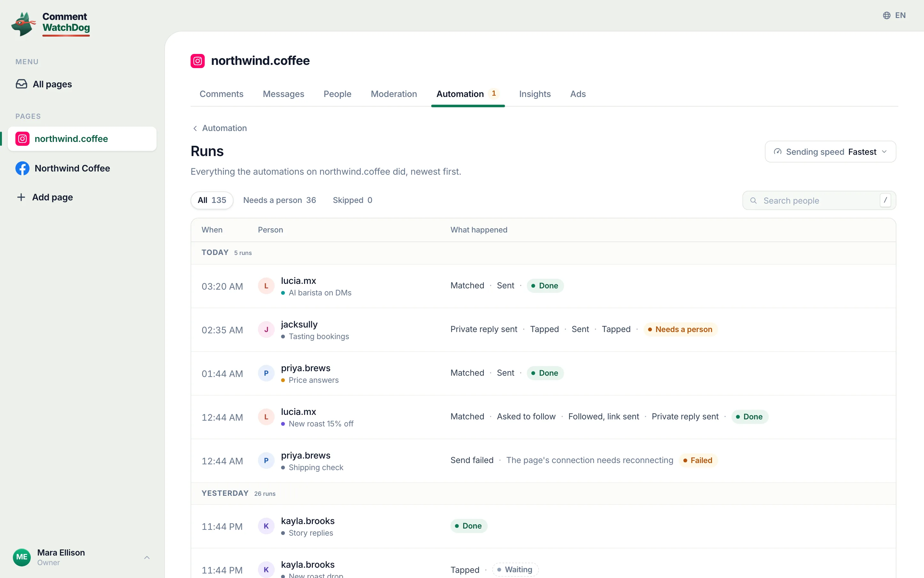
Task: Click the Instagram icon in page header
Action: (x=197, y=61)
